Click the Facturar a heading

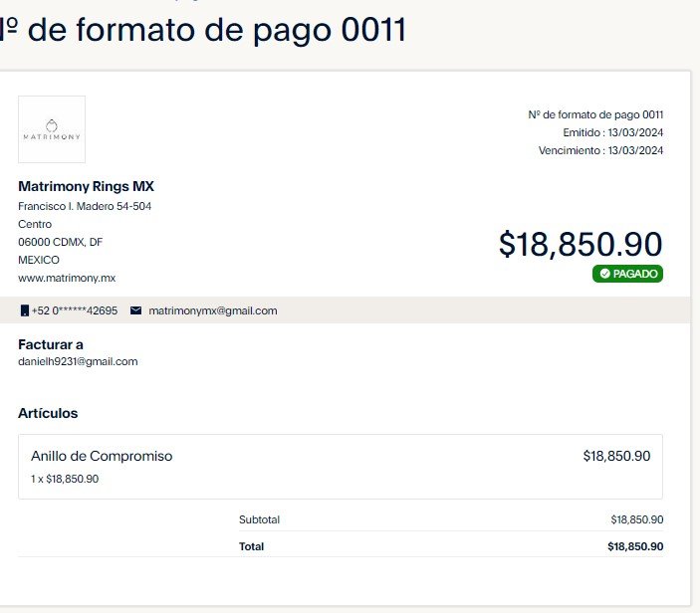[x=51, y=344]
